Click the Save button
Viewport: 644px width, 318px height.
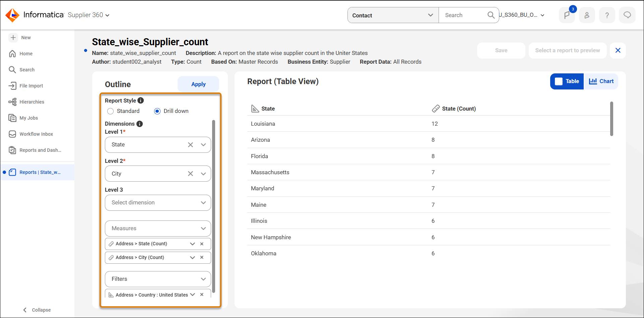coord(501,51)
